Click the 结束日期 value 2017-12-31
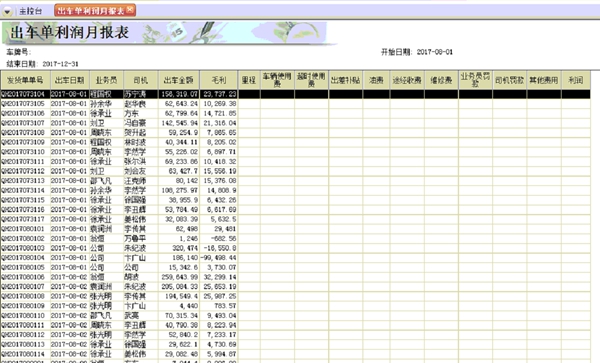Viewport: 600px width, 363px height. click(60, 64)
